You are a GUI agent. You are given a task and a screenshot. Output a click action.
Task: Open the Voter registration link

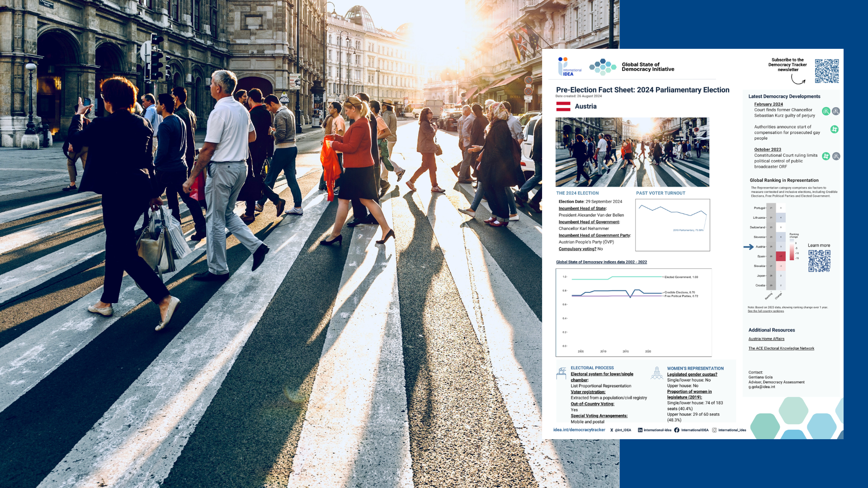coord(588,392)
